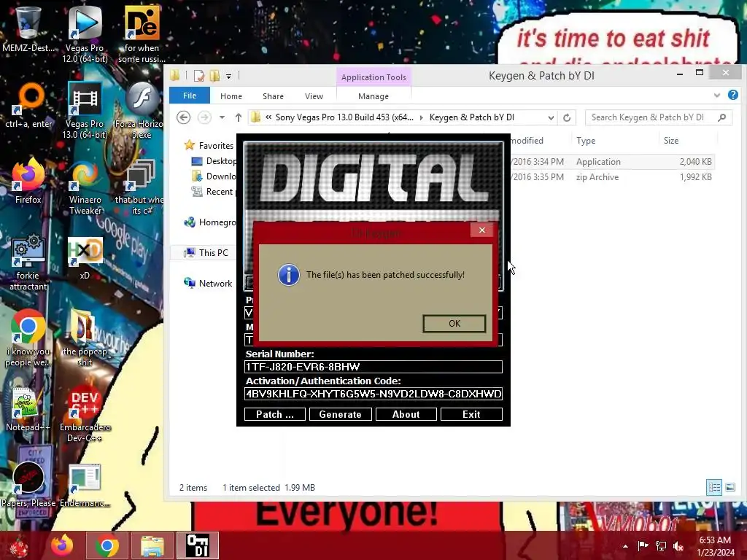The image size is (747, 560).
Task: Click the Properties quick access icon
Action: [x=198, y=76]
